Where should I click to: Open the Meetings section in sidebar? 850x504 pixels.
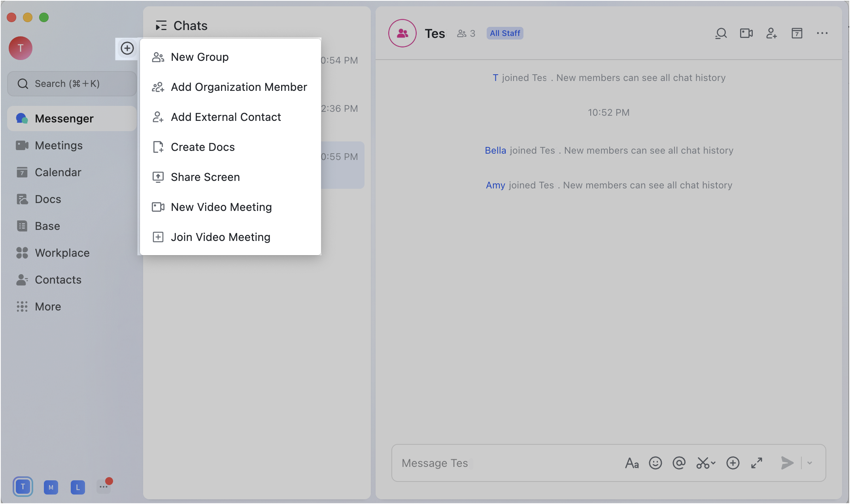pyautogui.click(x=59, y=145)
